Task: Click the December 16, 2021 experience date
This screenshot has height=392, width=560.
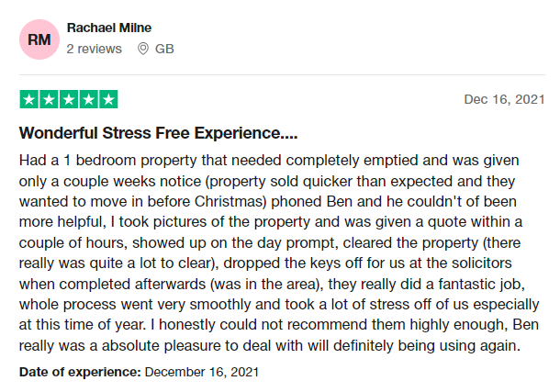Action: coord(202,373)
